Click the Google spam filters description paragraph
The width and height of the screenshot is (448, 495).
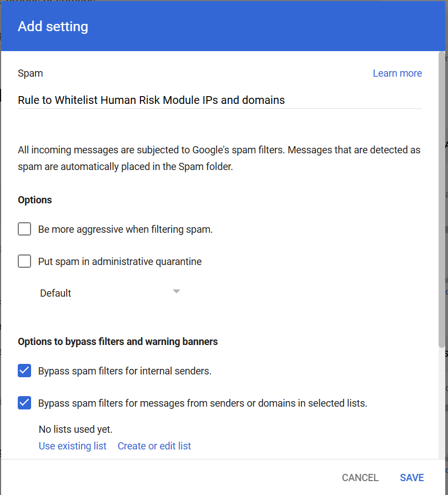point(219,158)
